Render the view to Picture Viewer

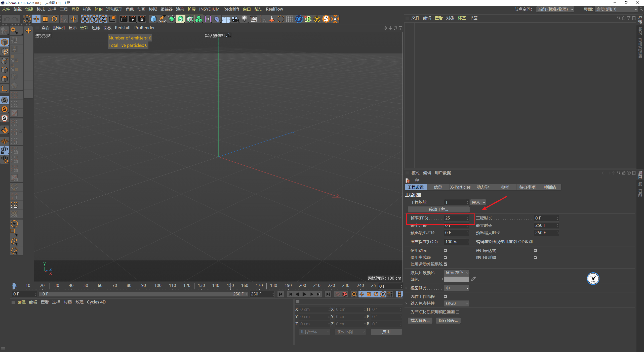(133, 19)
